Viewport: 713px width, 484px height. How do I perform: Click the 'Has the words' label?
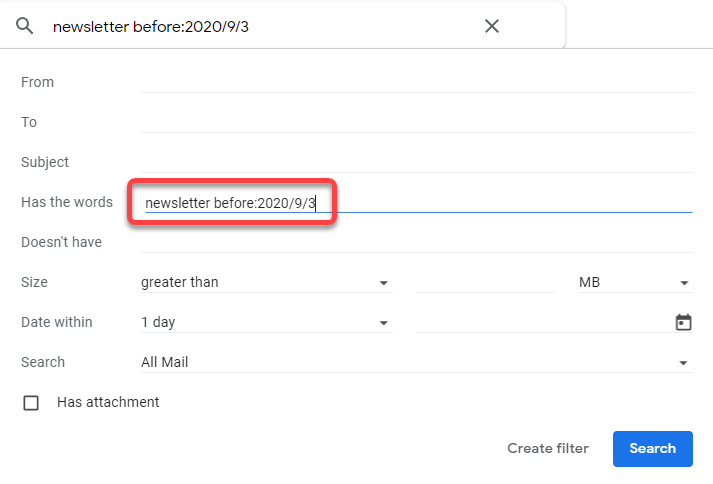(67, 202)
